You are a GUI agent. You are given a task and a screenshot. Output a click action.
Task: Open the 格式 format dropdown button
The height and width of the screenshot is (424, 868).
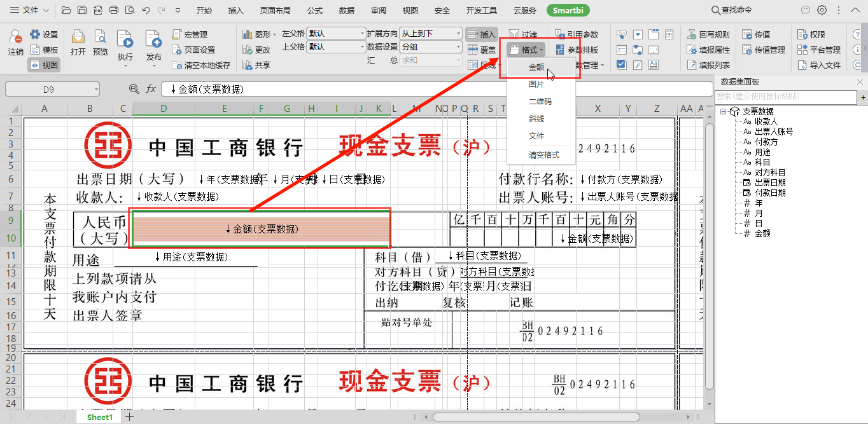tap(526, 50)
